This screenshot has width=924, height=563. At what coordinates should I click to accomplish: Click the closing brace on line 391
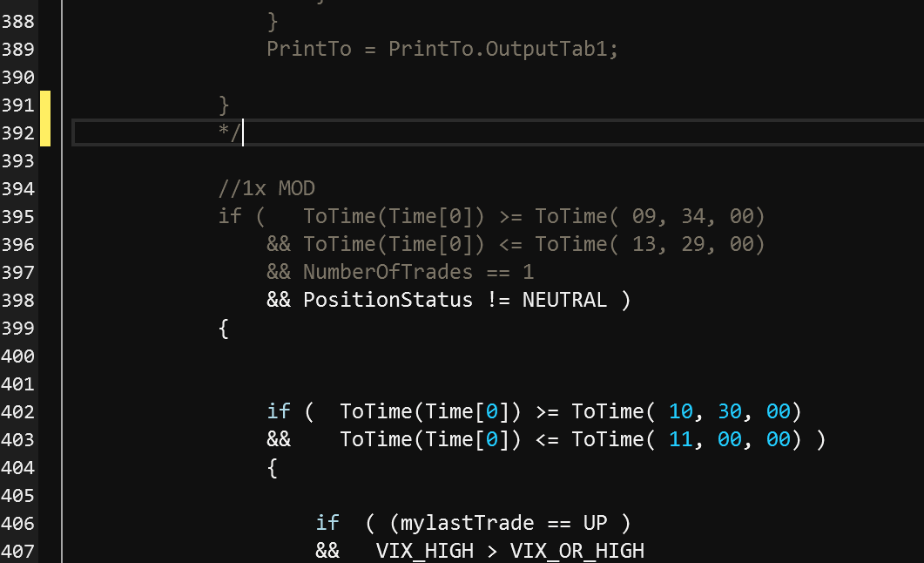[x=224, y=105]
